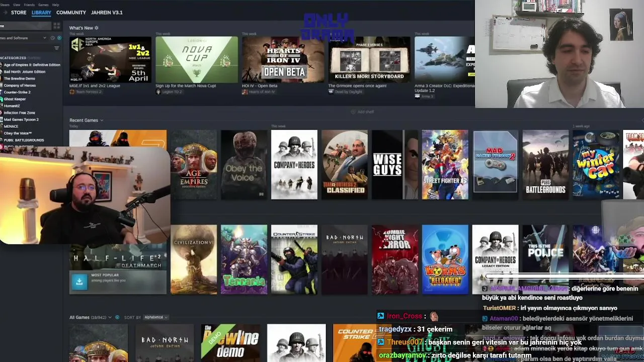Viewport: 644px width, 362px height.
Task: Open the View menu
Action: (17, 5)
